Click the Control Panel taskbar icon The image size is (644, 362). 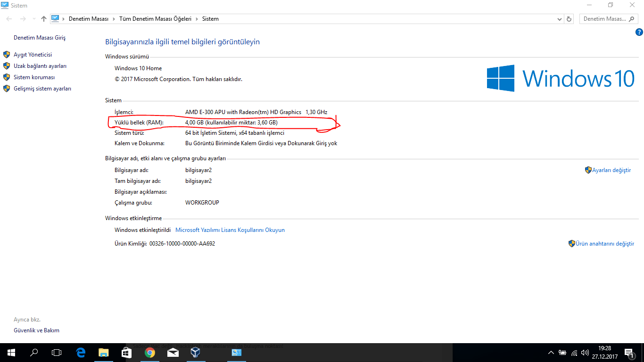click(x=237, y=353)
